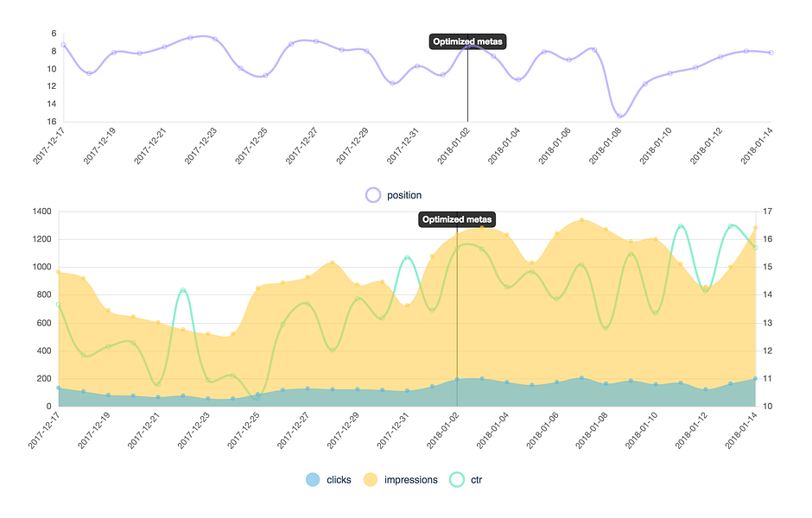Click the ctr peak point near 2018-01-11
812x518 pixels.
coord(681,226)
